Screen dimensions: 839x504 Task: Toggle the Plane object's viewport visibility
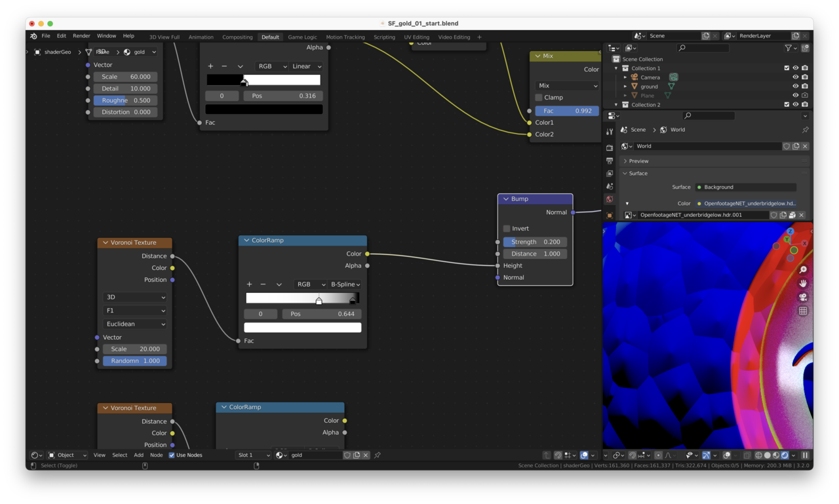tap(796, 96)
